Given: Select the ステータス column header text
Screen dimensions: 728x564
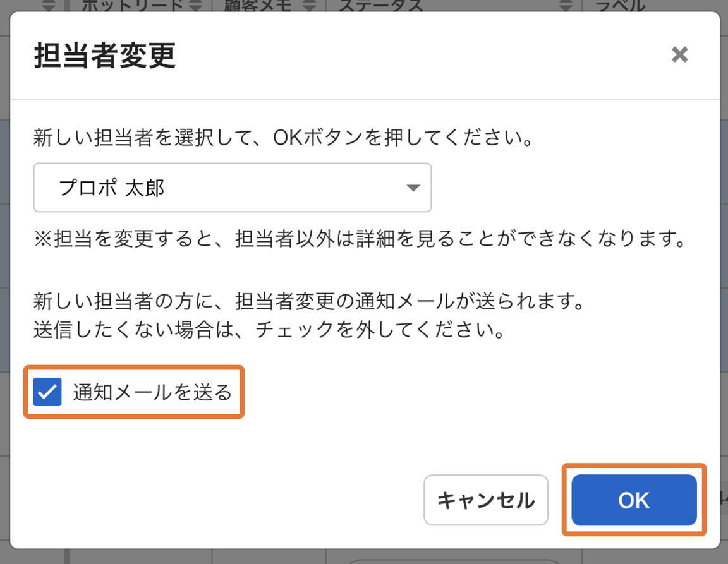Looking at the screenshot, I should (380, 6).
